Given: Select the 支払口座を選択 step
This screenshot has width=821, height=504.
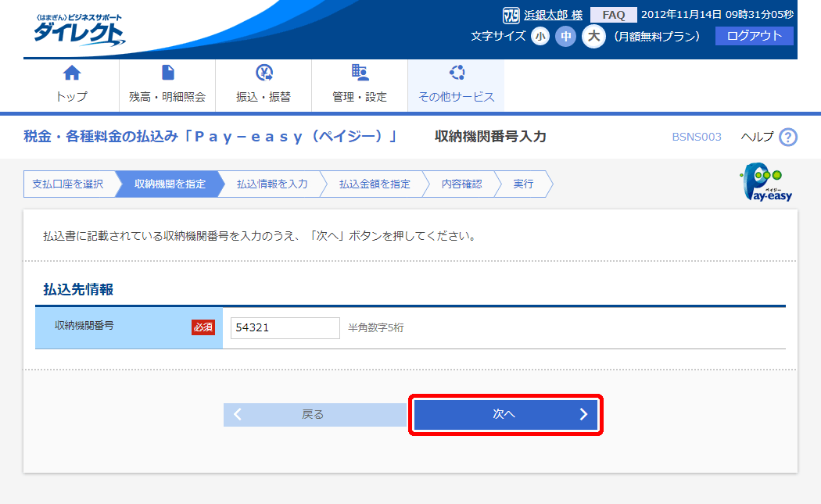Looking at the screenshot, I should tap(68, 184).
